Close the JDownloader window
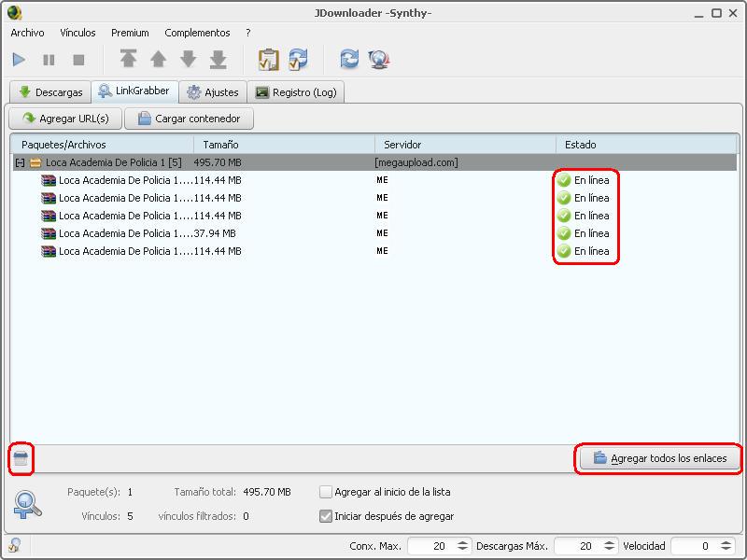 [x=733, y=13]
